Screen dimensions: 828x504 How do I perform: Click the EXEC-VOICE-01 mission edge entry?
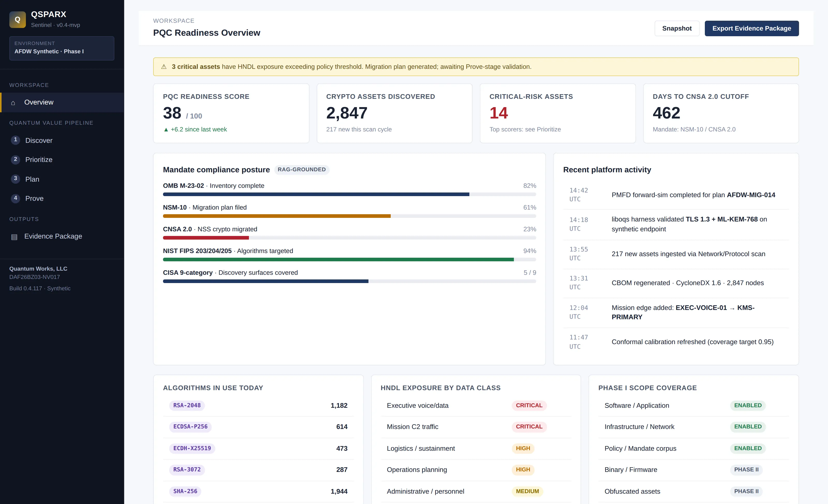pos(676,313)
